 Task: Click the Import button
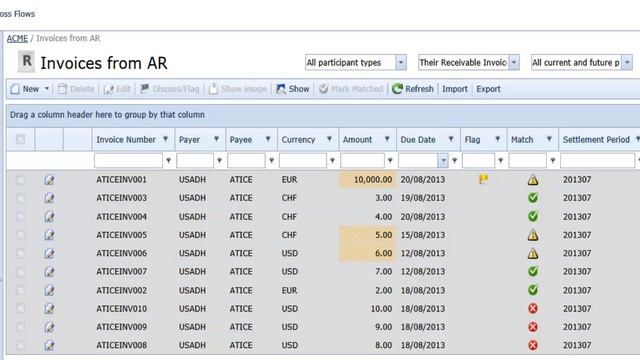click(455, 89)
